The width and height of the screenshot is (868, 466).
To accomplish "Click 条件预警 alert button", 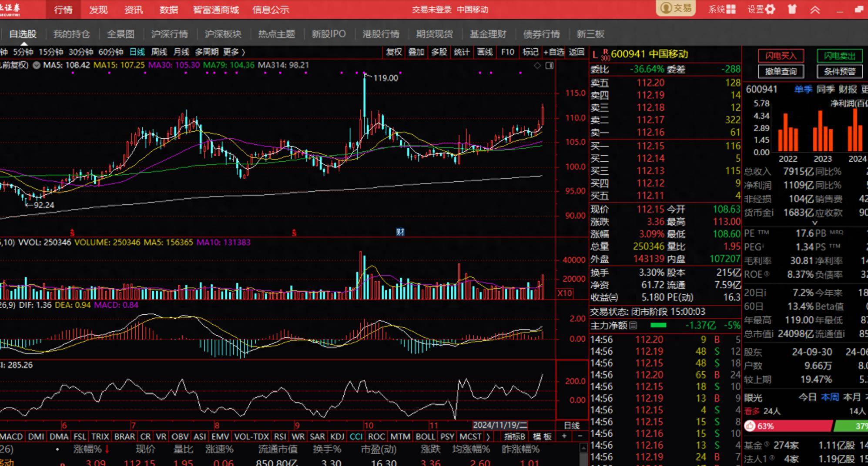I will 840,71.
